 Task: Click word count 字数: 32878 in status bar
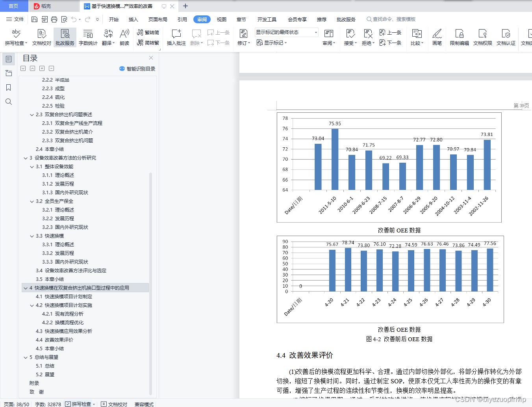coord(48,404)
